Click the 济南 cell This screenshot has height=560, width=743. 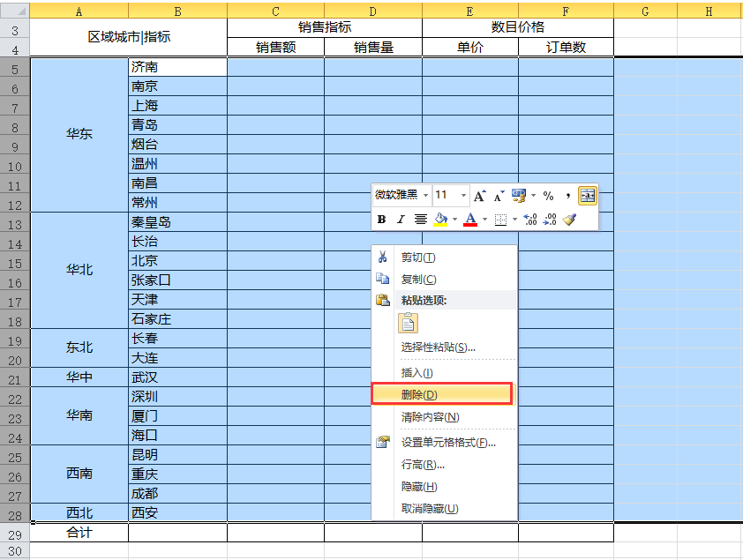coord(177,67)
